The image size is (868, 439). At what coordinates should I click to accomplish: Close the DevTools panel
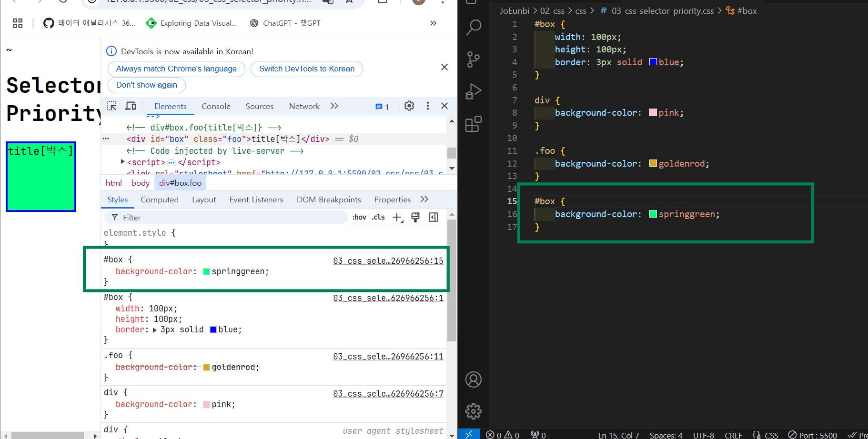coord(444,106)
